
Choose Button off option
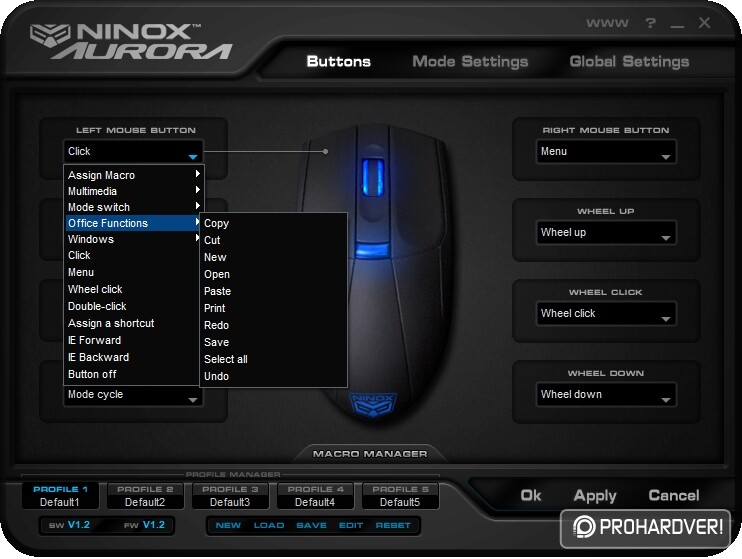[133, 374]
